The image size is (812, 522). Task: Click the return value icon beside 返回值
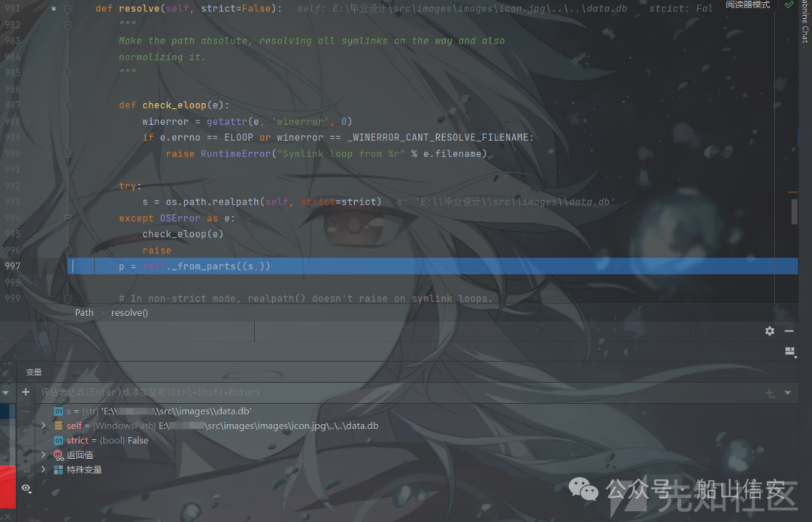(x=59, y=455)
